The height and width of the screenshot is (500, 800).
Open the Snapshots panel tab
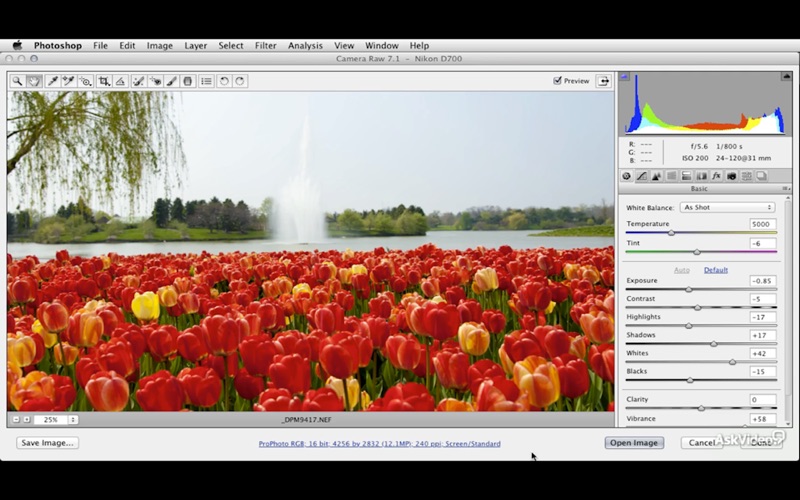click(x=761, y=176)
